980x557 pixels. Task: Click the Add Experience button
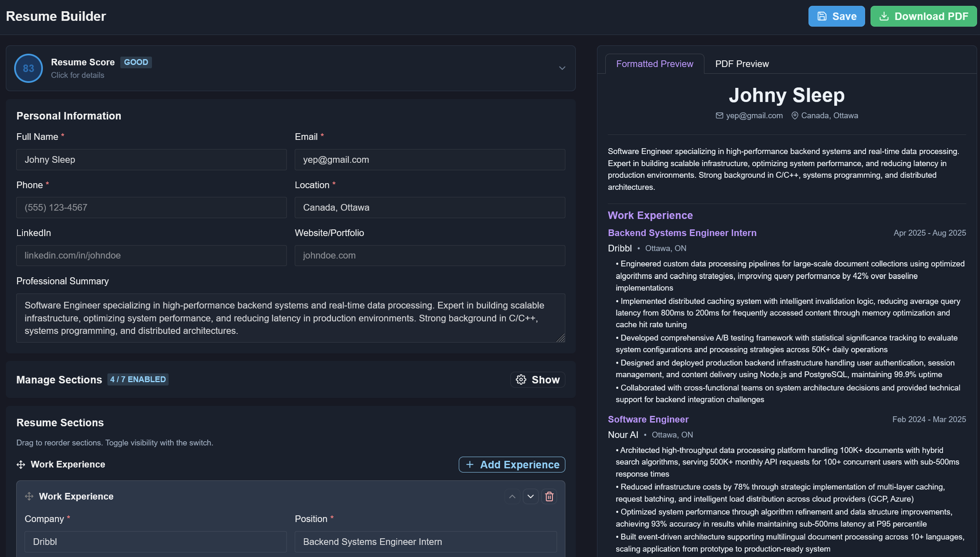click(512, 464)
